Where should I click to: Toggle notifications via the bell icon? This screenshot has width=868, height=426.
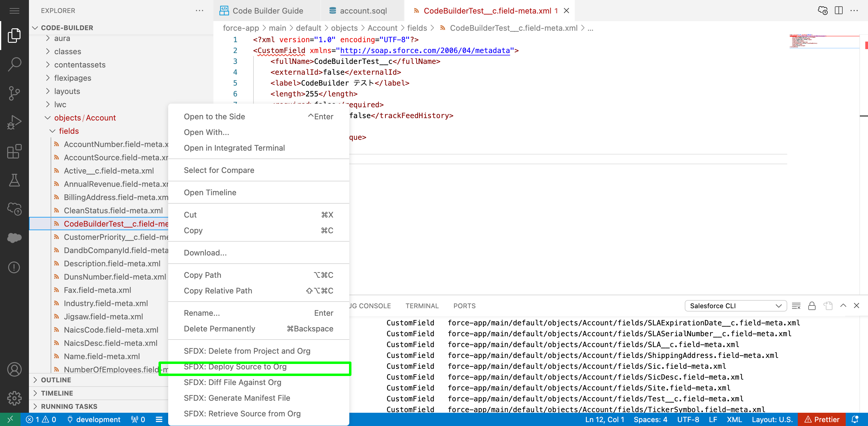point(855,419)
